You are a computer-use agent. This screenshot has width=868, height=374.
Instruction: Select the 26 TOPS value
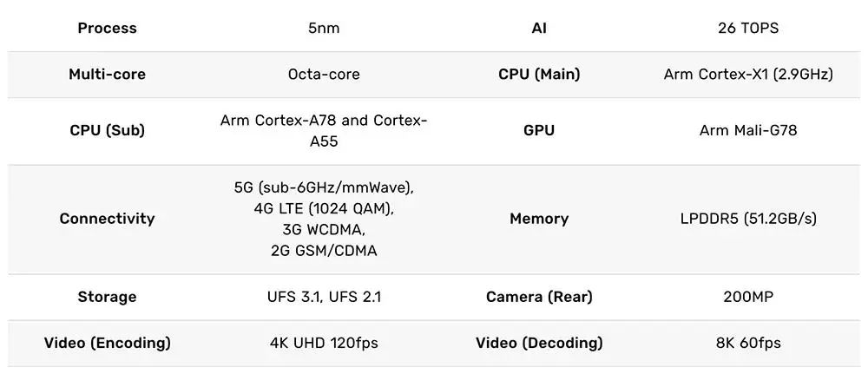point(748,29)
